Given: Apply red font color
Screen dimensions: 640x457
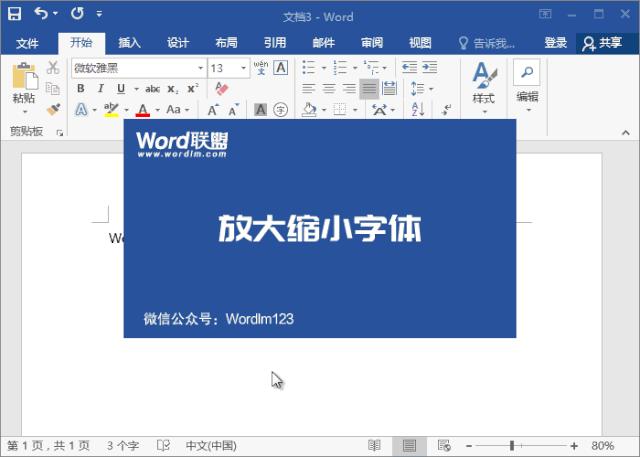Looking at the screenshot, I should (142, 109).
